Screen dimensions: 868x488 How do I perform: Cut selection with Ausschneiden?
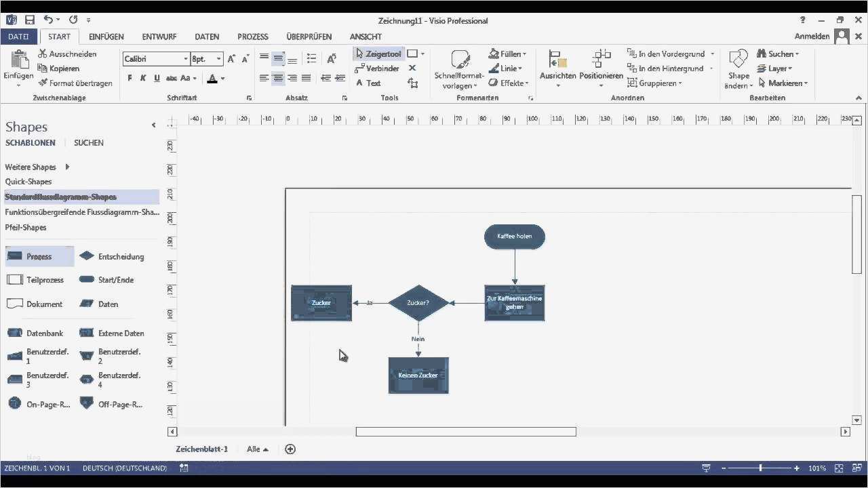coord(67,54)
